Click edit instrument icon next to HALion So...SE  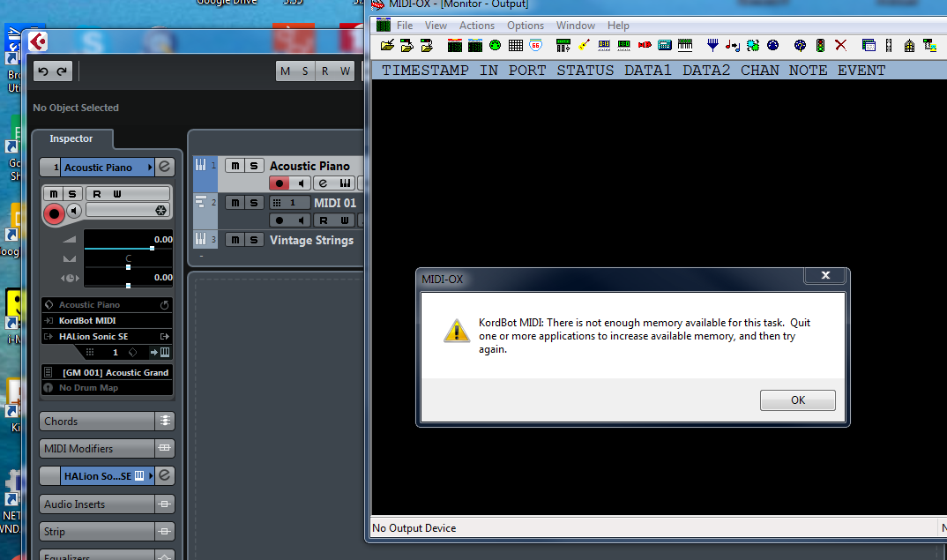pyautogui.click(x=164, y=476)
